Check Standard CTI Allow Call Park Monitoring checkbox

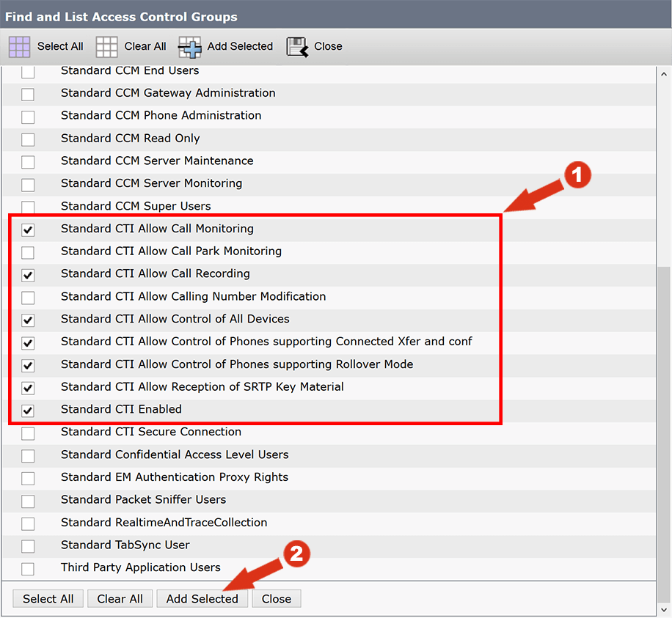click(28, 253)
